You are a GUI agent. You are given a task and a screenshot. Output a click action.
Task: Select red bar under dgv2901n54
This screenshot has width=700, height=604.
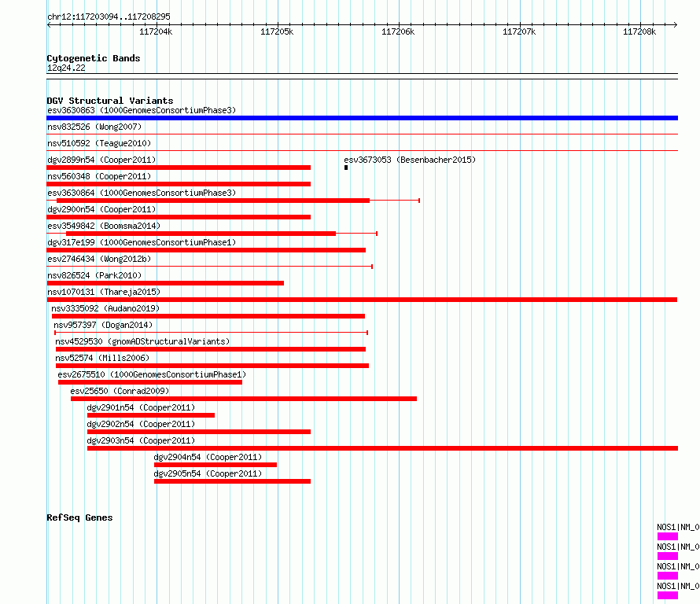151,415
